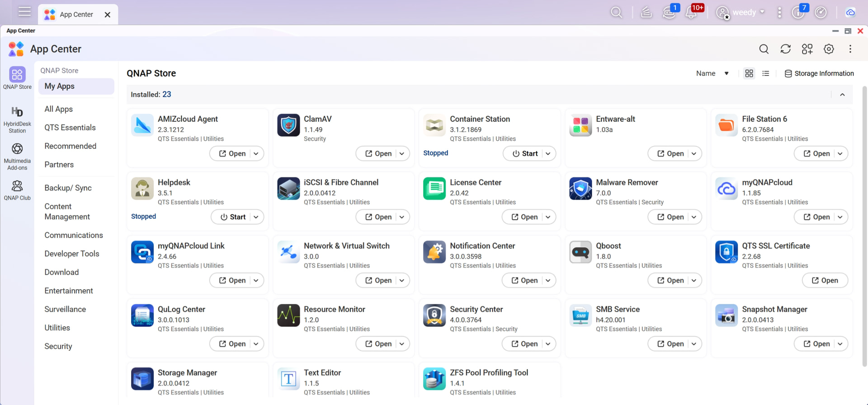Click the vertical scrollbar of app list
The height and width of the screenshot is (405, 868).
point(864,226)
